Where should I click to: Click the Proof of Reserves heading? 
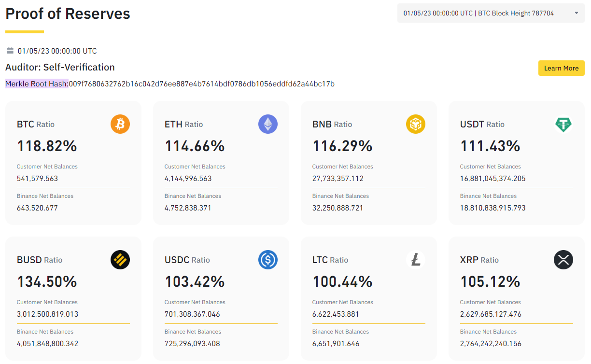(x=68, y=14)
